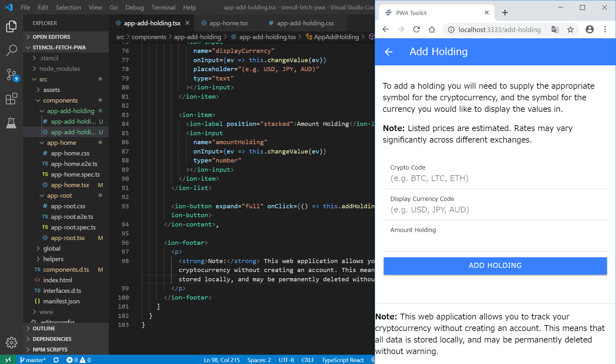Show errors and warnings count in status bar
Viewport: 616px width, 364px height.
tap(79, 360)
